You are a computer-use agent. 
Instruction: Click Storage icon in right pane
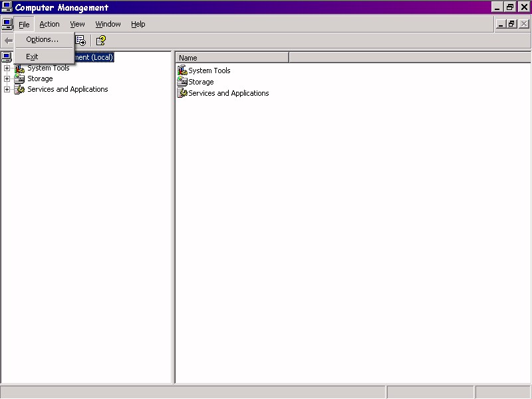[x=182, y=81]
